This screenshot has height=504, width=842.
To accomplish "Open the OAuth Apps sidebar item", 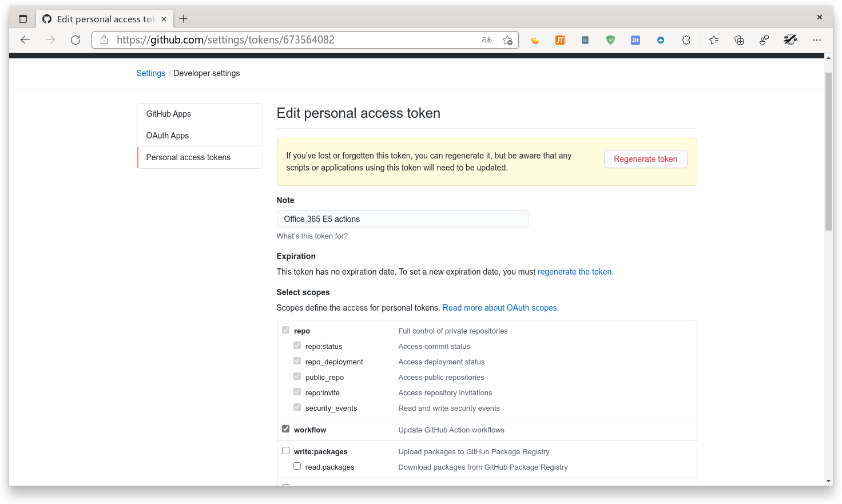I will [x=168, y=136].
